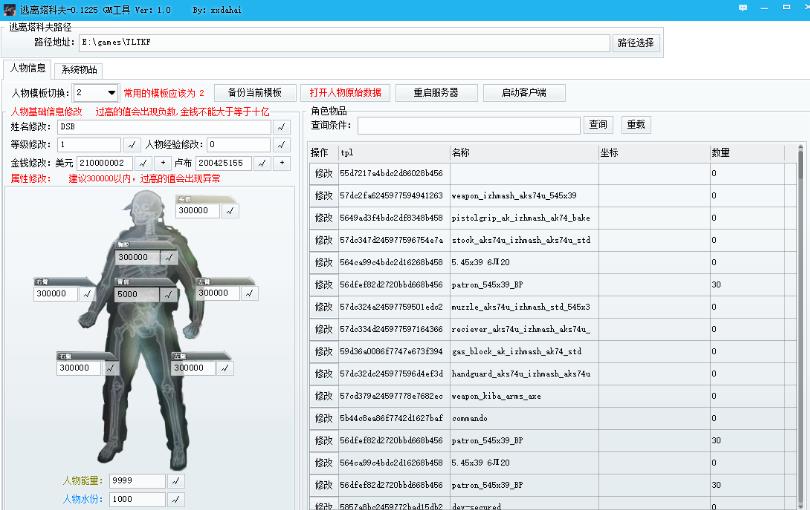810x510 pixels.
Task: Click 修改 for gas_block_ak row
Action: (323, 351)
